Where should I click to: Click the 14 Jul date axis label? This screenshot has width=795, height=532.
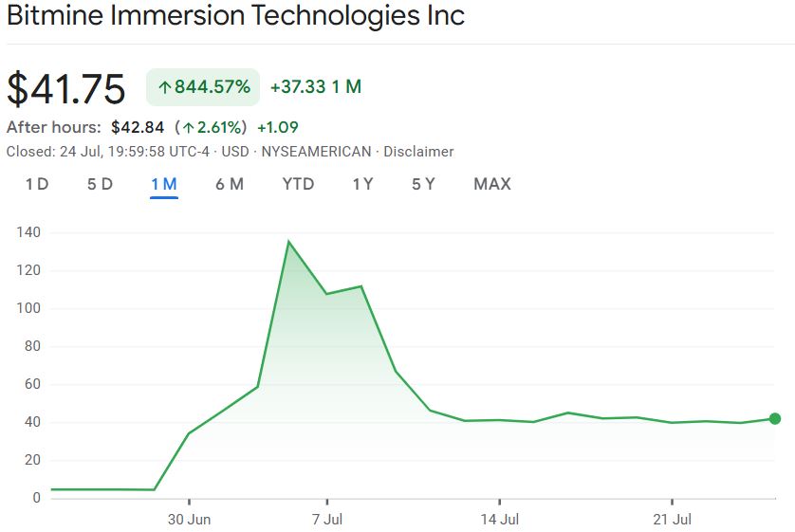point(499,520)
